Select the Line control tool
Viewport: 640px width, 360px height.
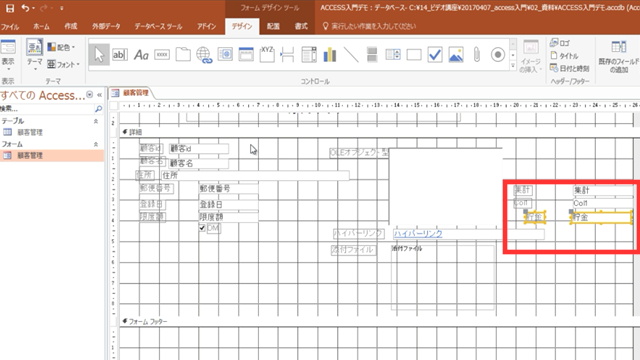(x=351, y=55)
